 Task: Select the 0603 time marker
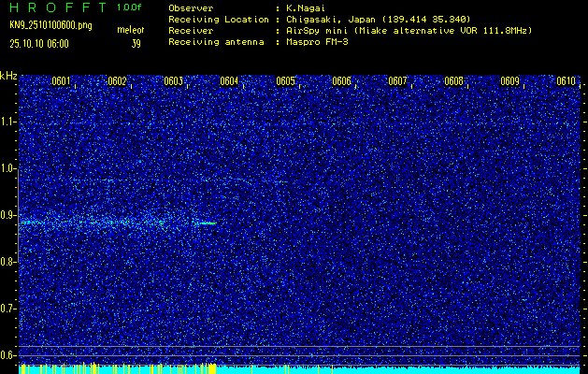click(x=173, y=81)
